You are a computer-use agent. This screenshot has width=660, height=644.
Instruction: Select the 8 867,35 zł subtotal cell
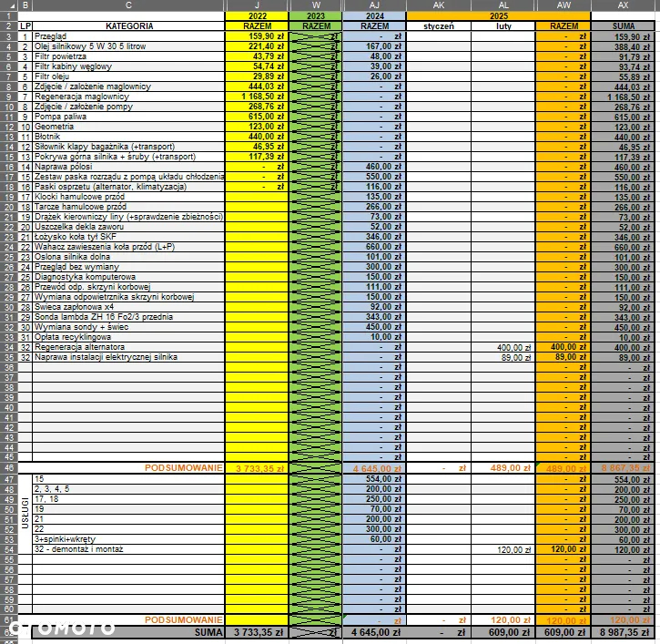tap(623, 468)
